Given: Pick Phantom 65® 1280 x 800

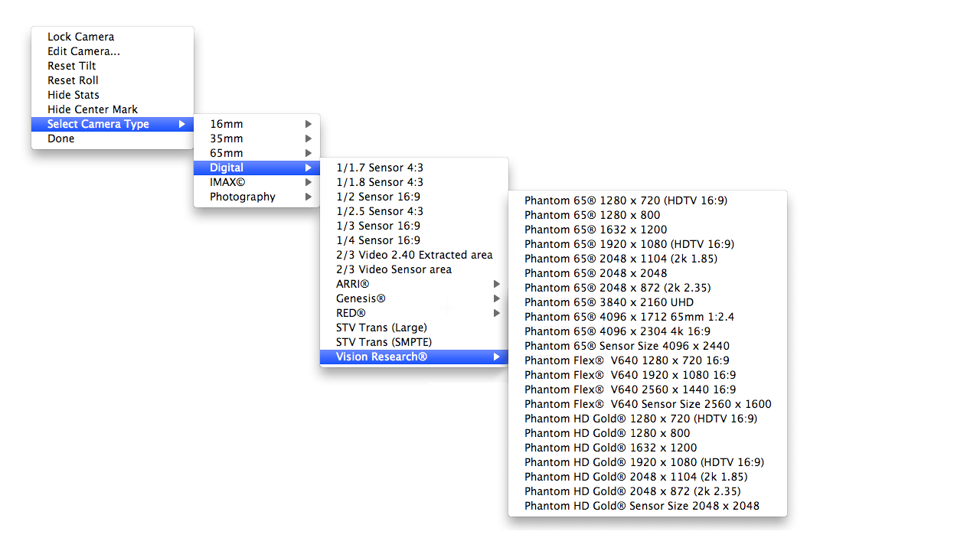Looking at the screenshot, I should (648, 215).
